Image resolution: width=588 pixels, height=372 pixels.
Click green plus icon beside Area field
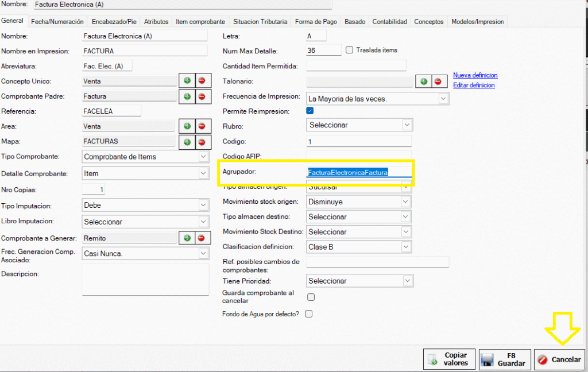pyautogui.click(x=187, y=126)
